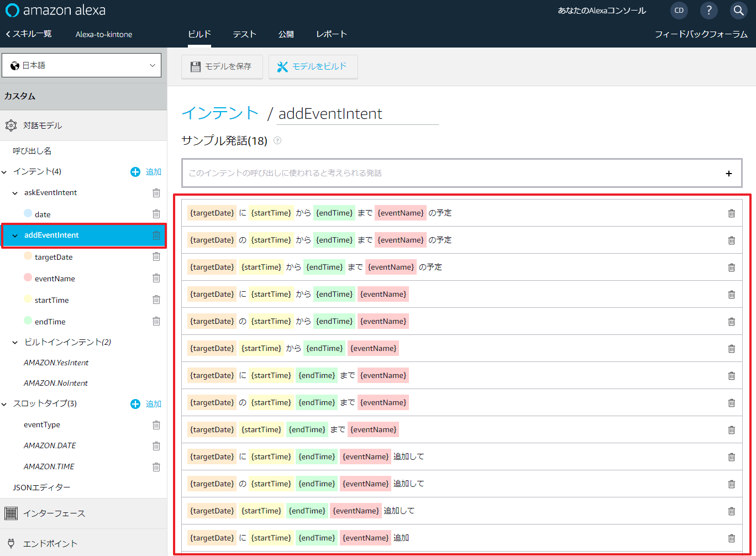The width and height of the screenshot is (756, 556).
Task: Delete the AMAZON.DATE slot type
Action: 156,446
